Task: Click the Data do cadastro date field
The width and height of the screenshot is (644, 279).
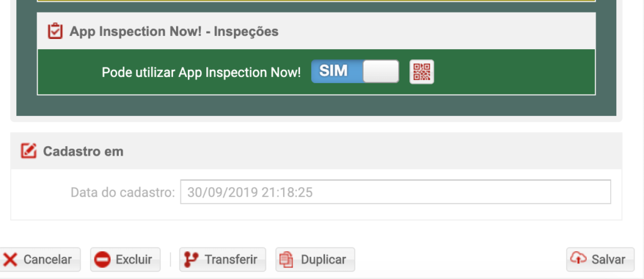Action: [396, 191]
